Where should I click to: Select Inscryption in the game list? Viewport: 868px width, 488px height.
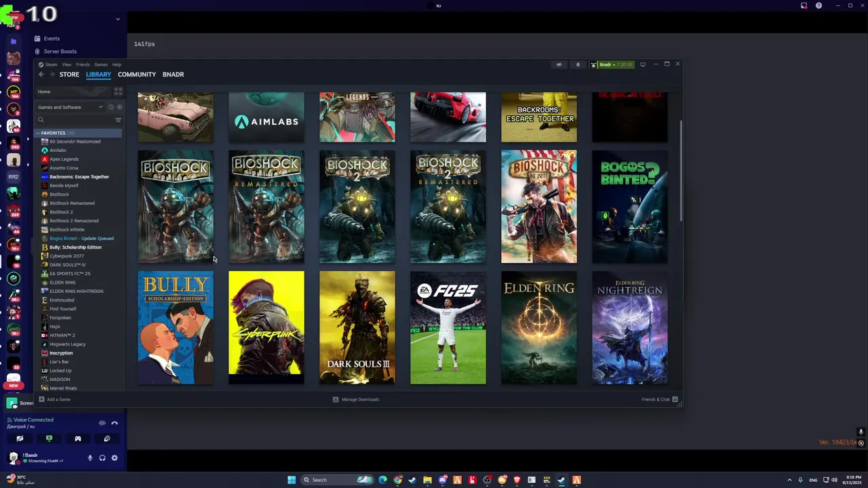click(61, 353)
